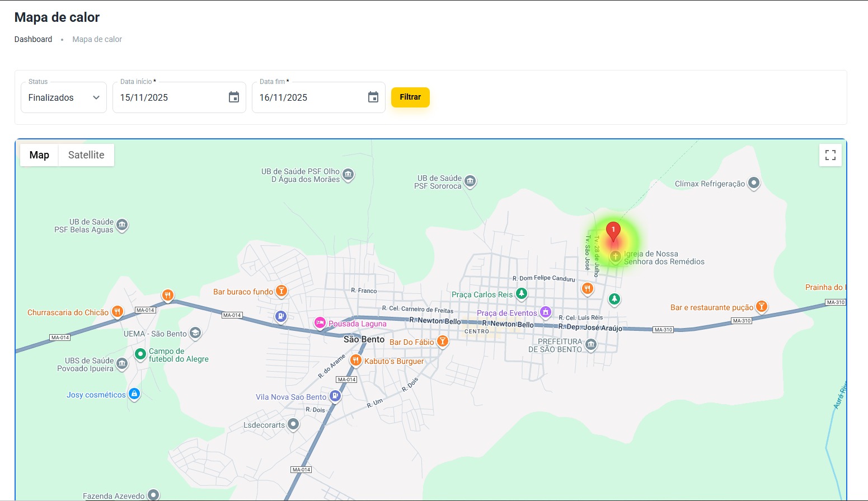Click the UB de Saúde PSF Sororoca pin
Screen dimensions: 868x501
[470, 182]
